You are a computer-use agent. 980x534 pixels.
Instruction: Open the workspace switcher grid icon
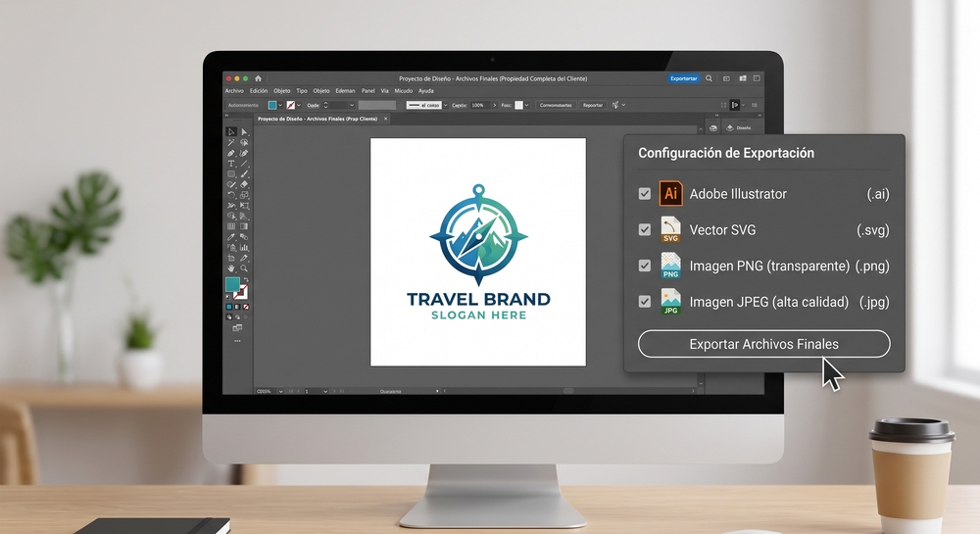(x=743, y=78)
